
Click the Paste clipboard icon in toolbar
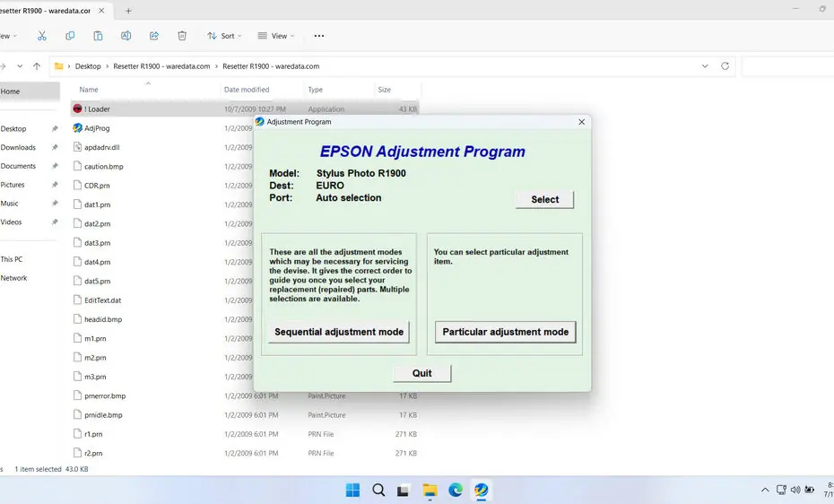point(98,36)
